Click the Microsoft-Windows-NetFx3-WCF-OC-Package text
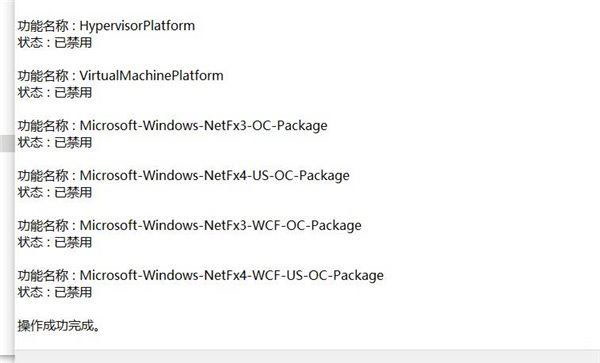 220,225
